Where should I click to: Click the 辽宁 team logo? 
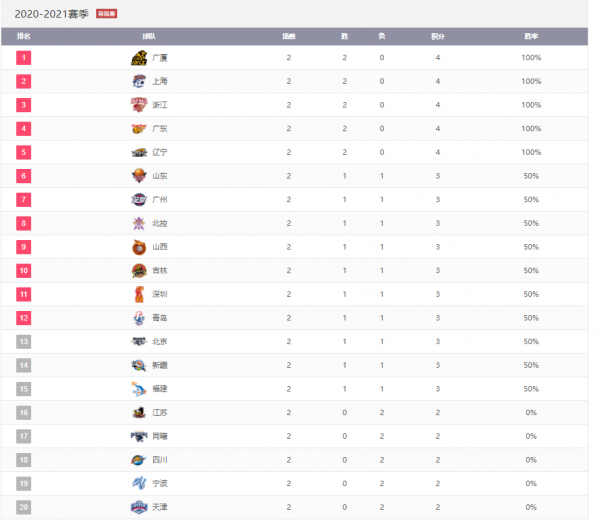(139, 152)
